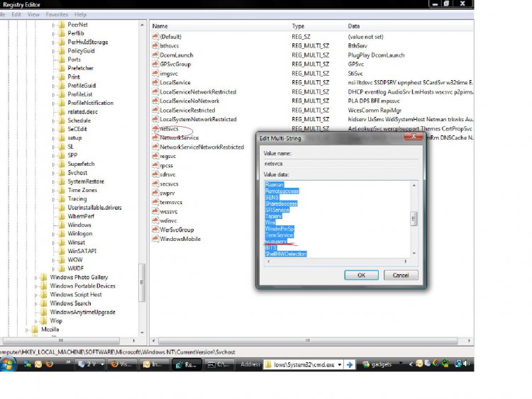532x399 pixels.
Task: Click the Windows Start orb
Action: (8, 364)
